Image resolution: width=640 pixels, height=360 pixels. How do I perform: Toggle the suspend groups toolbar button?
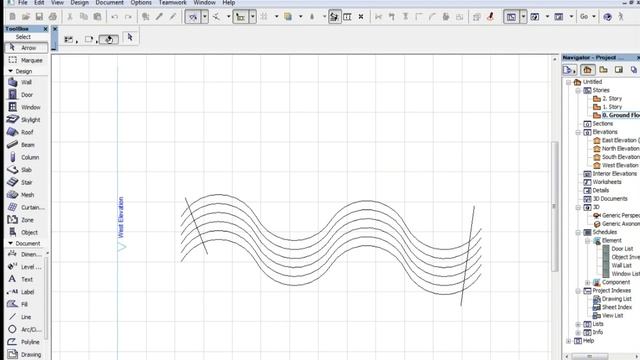[334, 17]
